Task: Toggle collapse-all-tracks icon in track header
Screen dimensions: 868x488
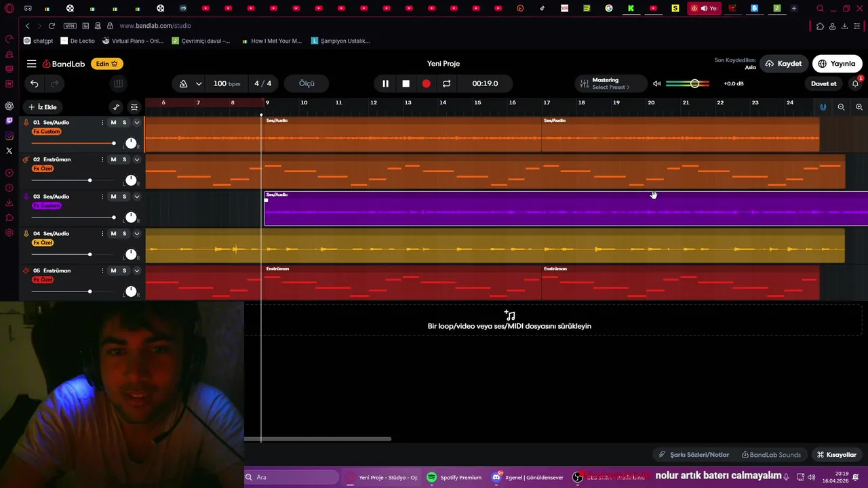Action: pyautogui.click(x=134, y=107)
